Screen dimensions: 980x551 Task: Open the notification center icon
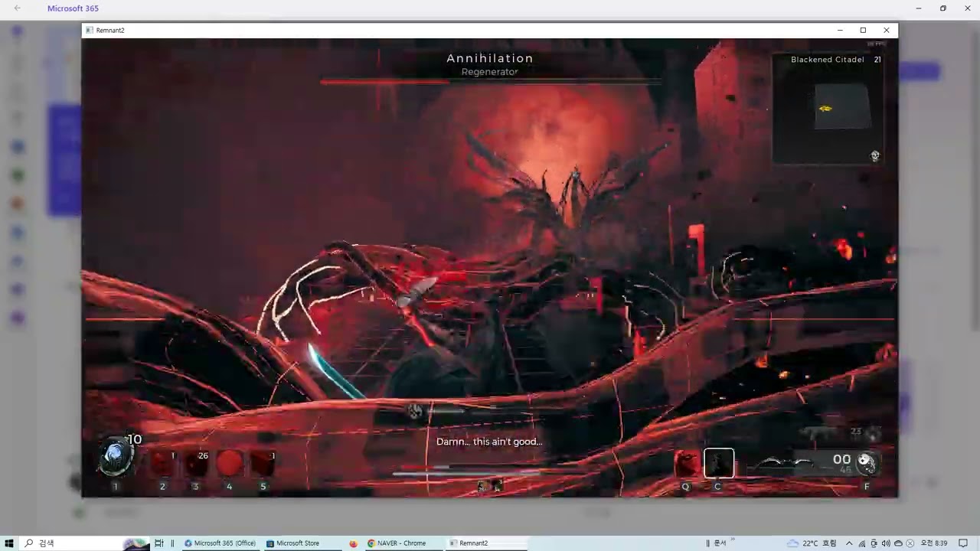(x=963, y=543)
